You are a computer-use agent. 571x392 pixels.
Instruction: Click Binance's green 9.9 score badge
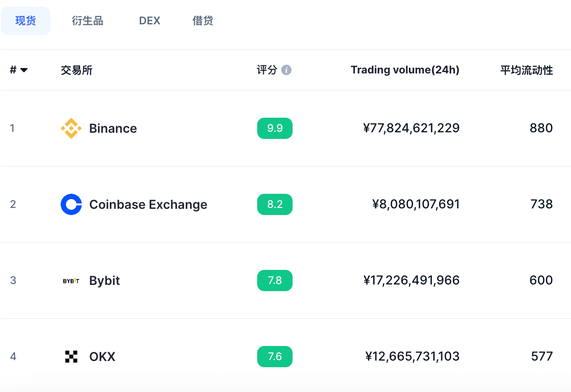point(274,128)
